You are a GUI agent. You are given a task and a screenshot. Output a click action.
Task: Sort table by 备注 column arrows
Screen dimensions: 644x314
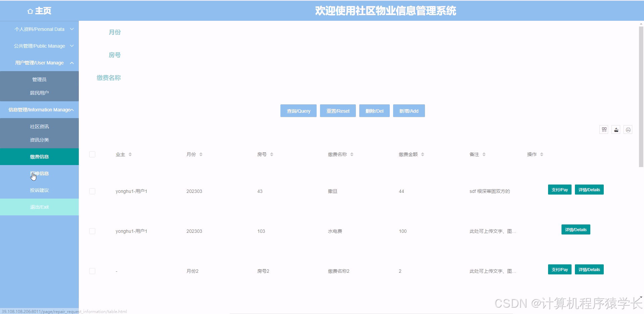(484, 154)
